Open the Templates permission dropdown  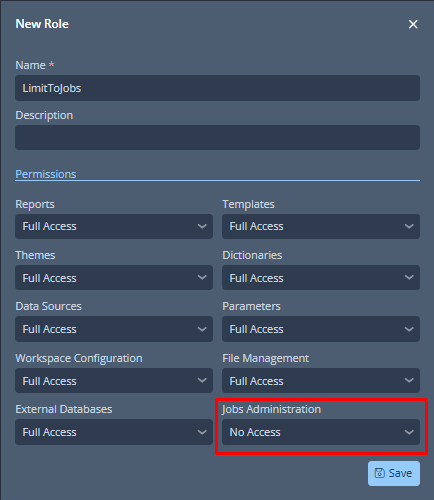point(321,226)
